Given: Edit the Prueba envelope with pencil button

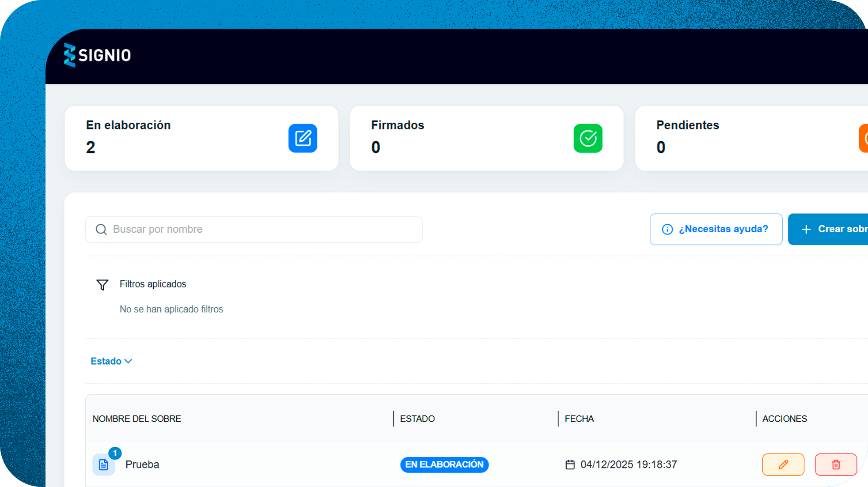Looking at the screenshot, I should coord(783,464).
